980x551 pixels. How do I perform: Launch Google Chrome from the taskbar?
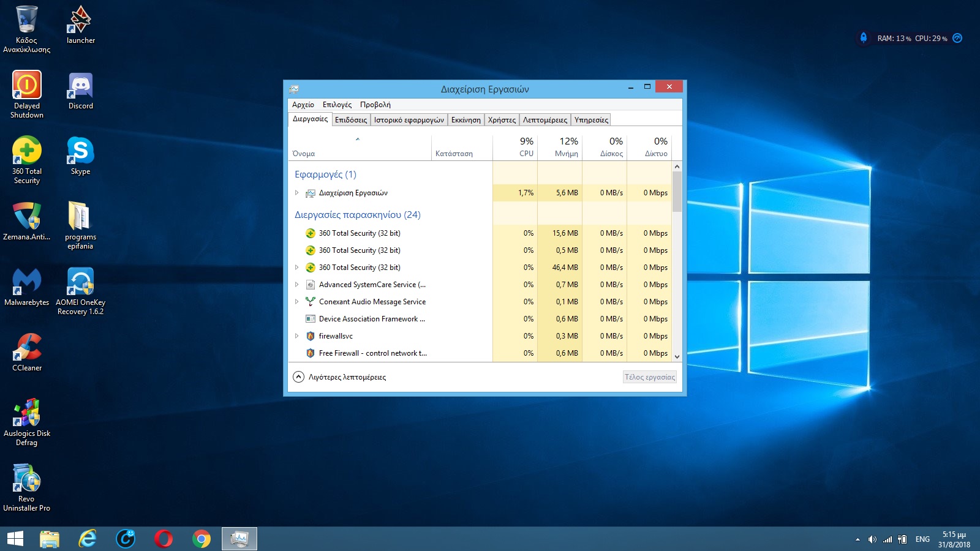click(x=202, y=539)
